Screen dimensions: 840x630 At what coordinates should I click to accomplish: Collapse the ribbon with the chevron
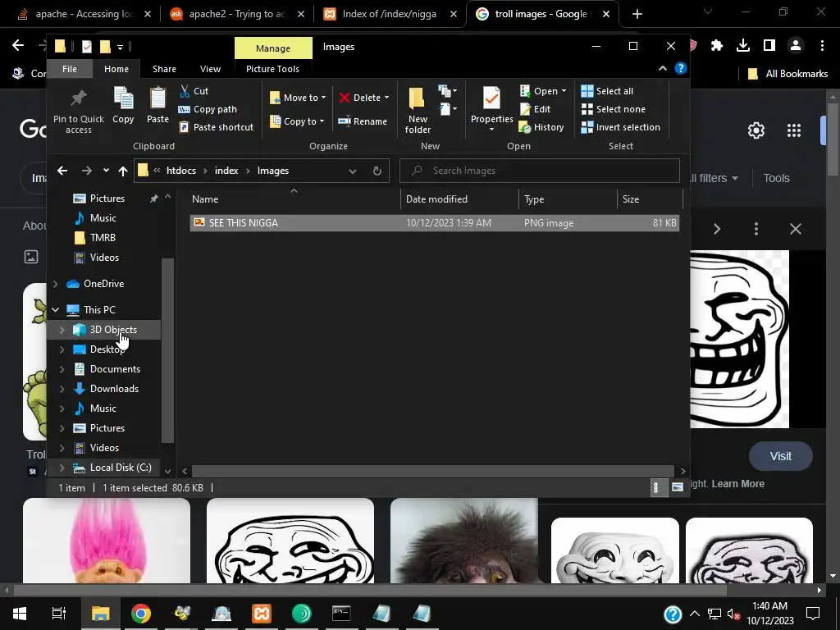tap(663, 69)
